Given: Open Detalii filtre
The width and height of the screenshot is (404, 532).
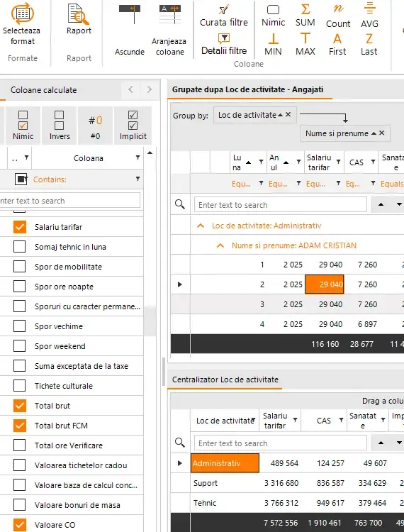Looking at the screenshot, I should pos(224,45).
